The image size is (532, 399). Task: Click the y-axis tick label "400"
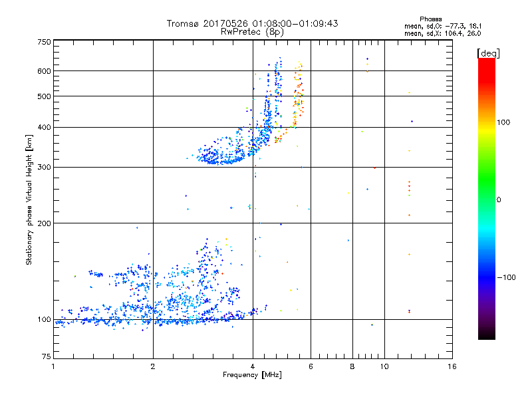click(x=44, y=128)
